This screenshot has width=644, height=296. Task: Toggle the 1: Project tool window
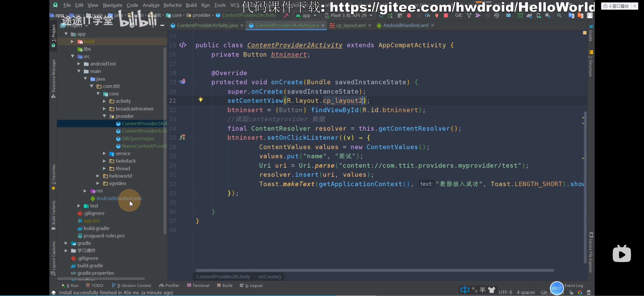(53, 35)
